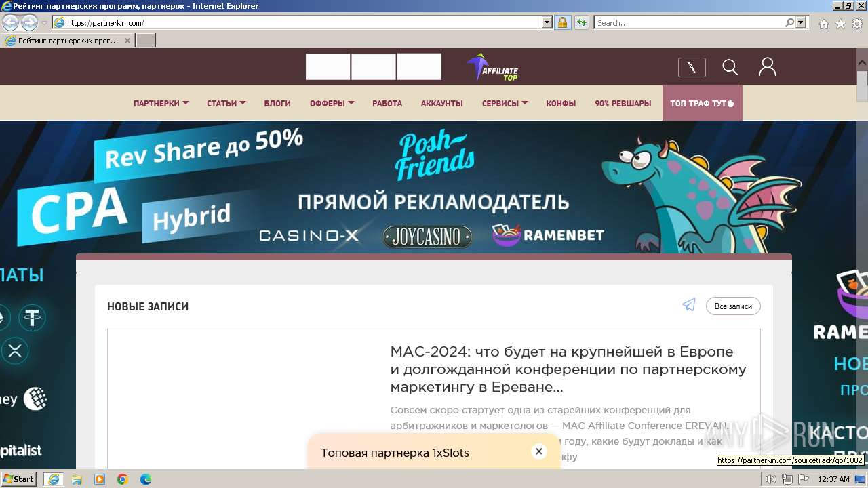Click the Tether coin icon on left ad

click(x=31, y=317)
